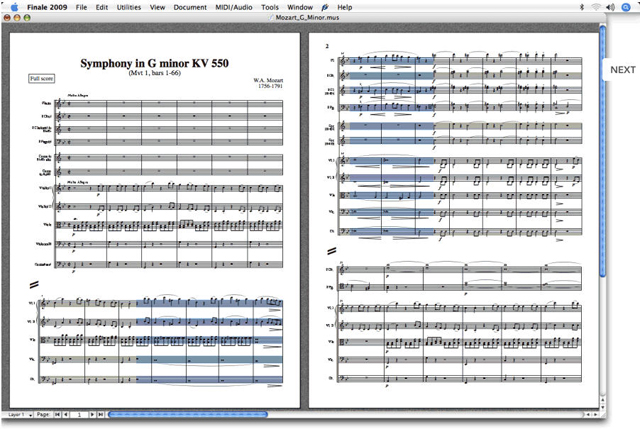Open the MIDI/Audio menu
This screenshot has width=640, height=429.
233,7
